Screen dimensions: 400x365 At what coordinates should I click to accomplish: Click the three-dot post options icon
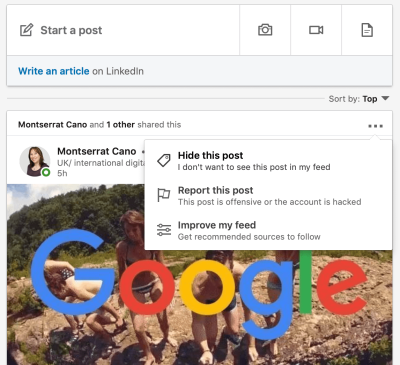click(375, 126)
